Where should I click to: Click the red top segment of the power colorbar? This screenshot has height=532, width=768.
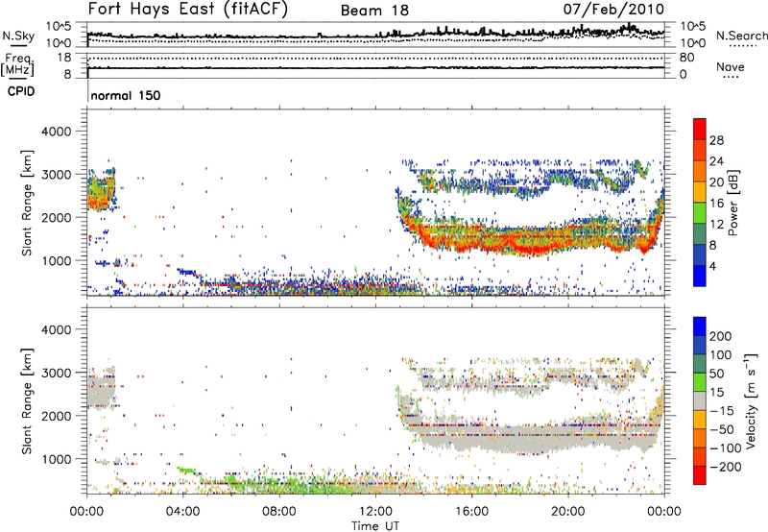pos(700,130)
